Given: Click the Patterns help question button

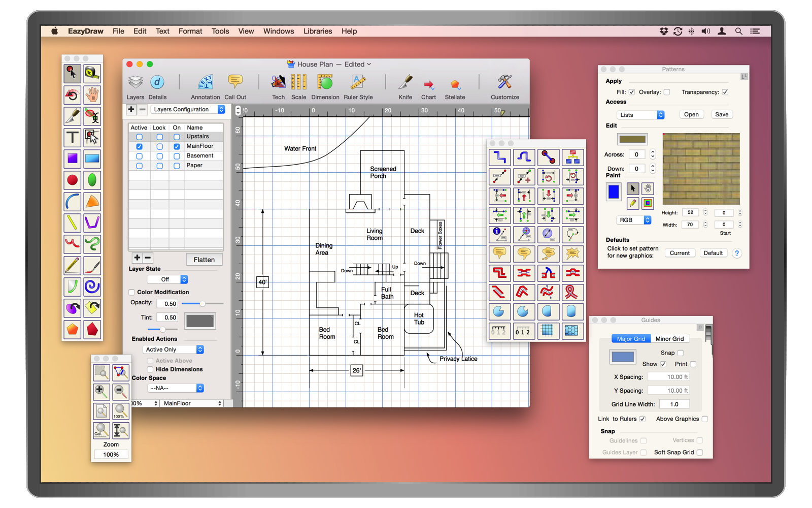Looking at the screenshot, I should [737, 253].
